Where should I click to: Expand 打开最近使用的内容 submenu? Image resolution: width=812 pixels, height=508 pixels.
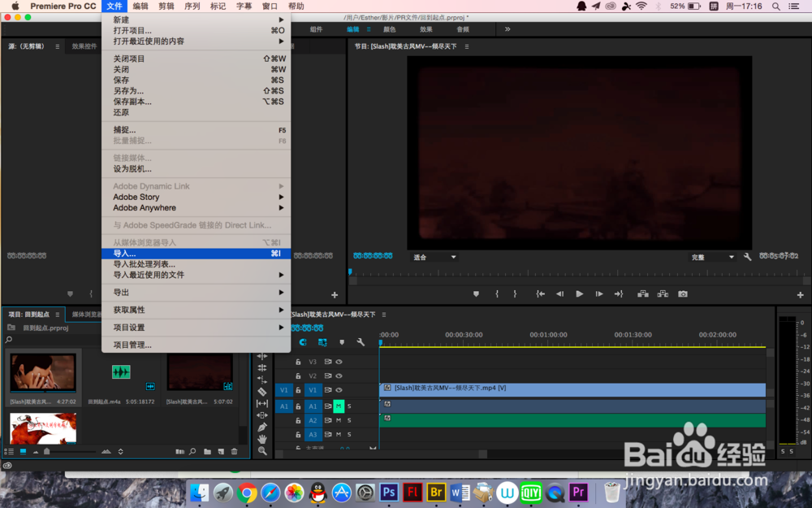click(197, 41)
